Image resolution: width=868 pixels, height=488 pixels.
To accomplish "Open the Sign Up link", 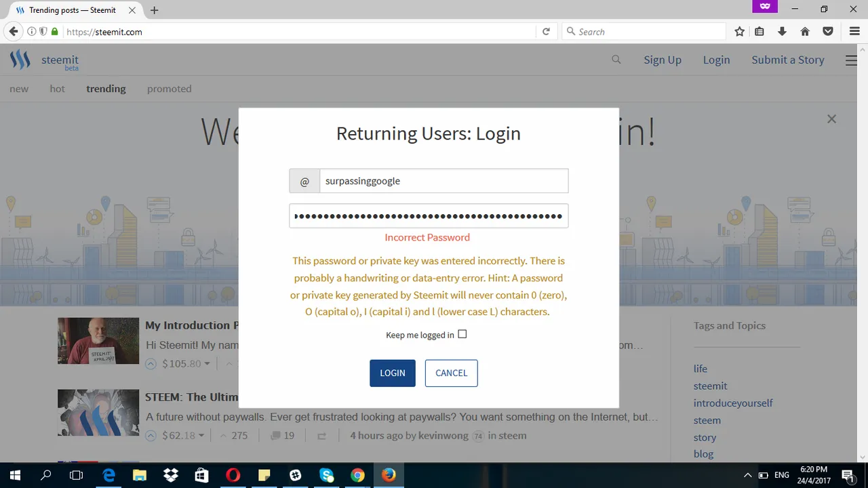I will tap(663, 60).
